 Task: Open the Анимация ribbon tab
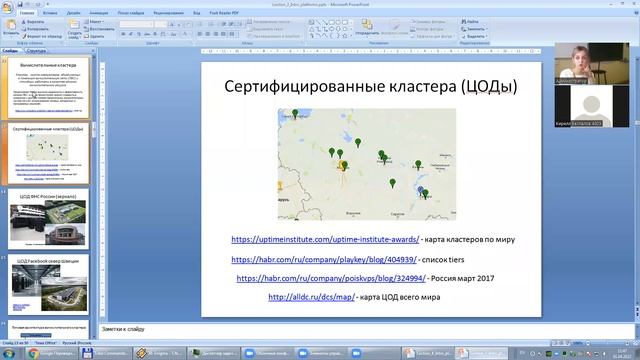click(99, 13)
